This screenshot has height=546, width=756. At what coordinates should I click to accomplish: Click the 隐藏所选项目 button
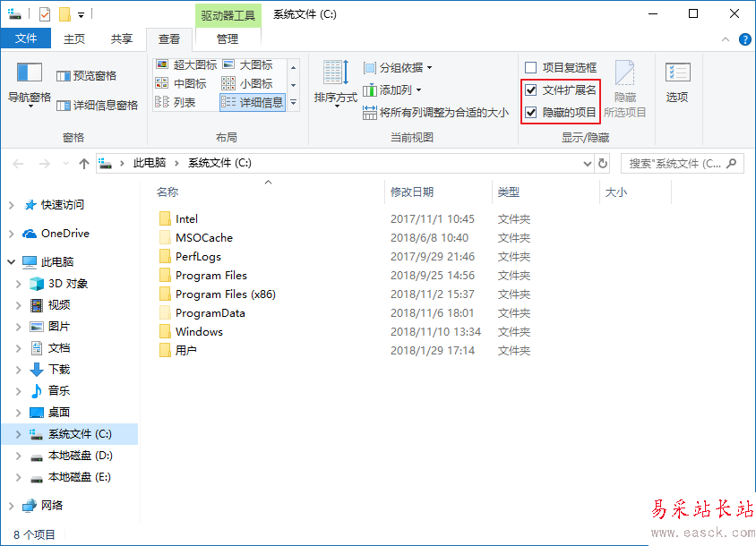(625, 90)
